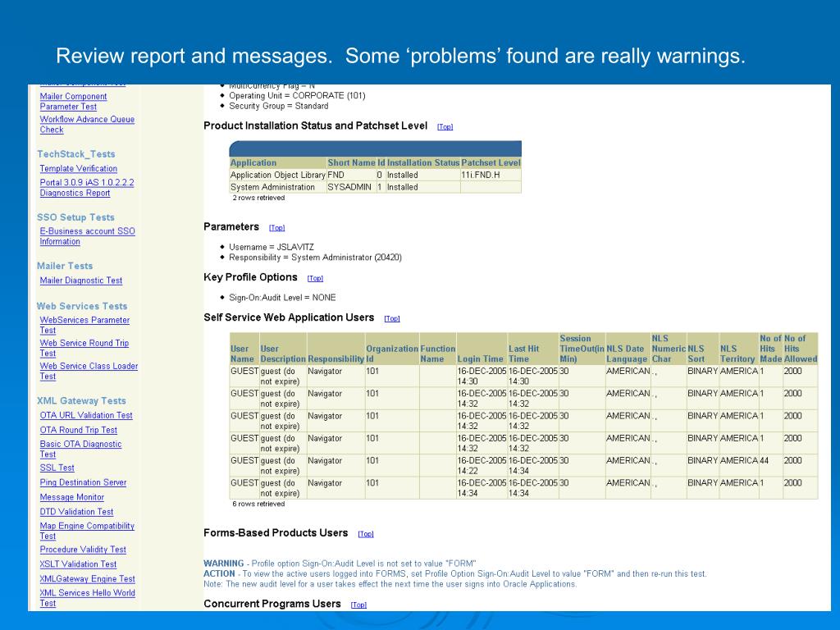Open the Workflow Advance Queue Check link
This screenshot has width=840, height=630.
(87, 125)
